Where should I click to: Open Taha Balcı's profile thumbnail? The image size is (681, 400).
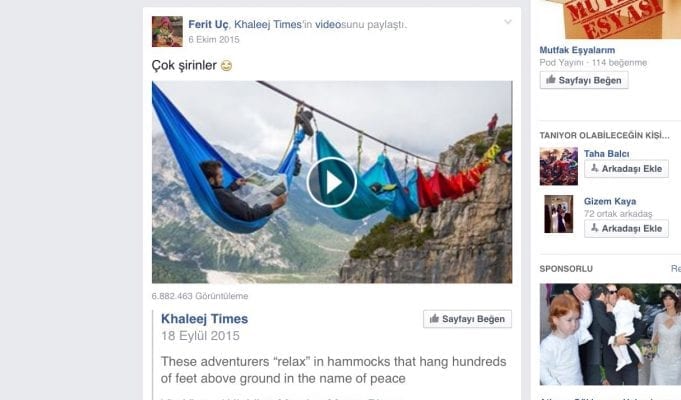coord(559,166)
